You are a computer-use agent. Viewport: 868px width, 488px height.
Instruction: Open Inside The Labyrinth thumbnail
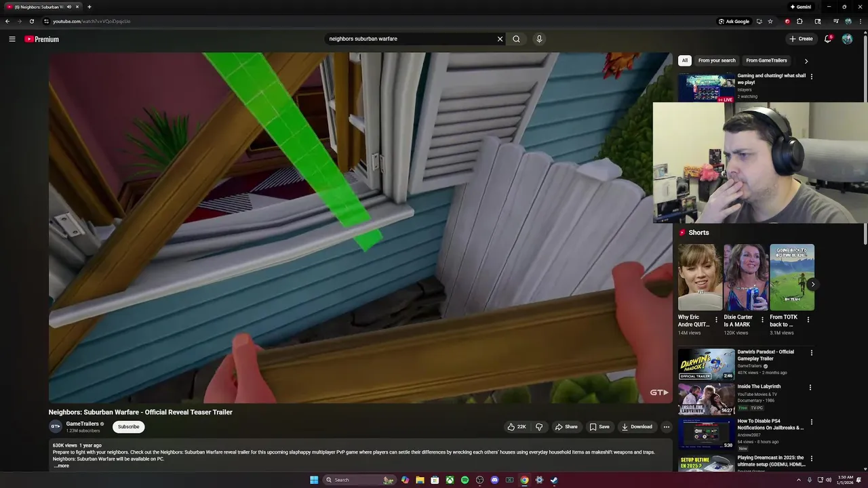706,399
